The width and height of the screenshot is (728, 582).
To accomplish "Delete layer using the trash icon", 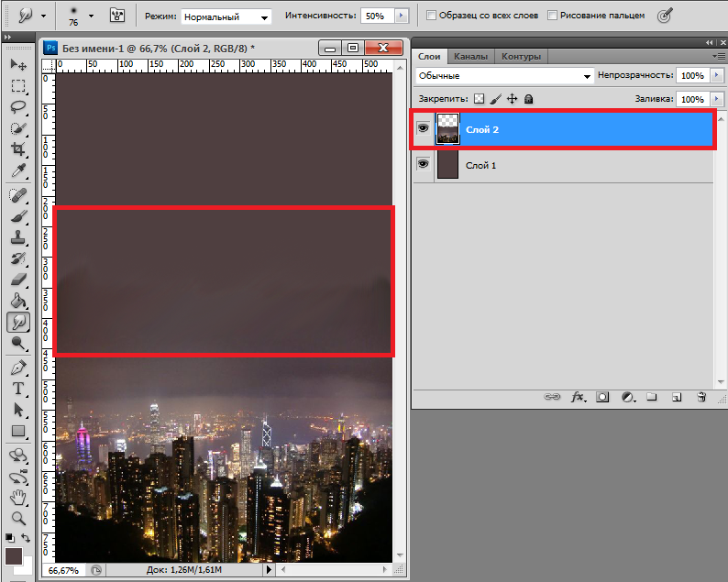I will pos(701,398).
